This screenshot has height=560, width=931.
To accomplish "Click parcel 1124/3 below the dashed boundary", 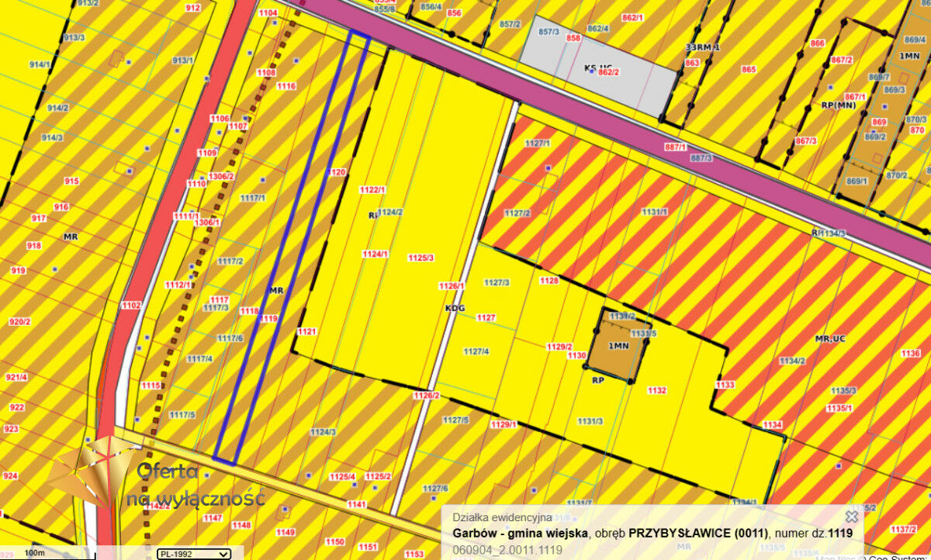I will 323,432.
